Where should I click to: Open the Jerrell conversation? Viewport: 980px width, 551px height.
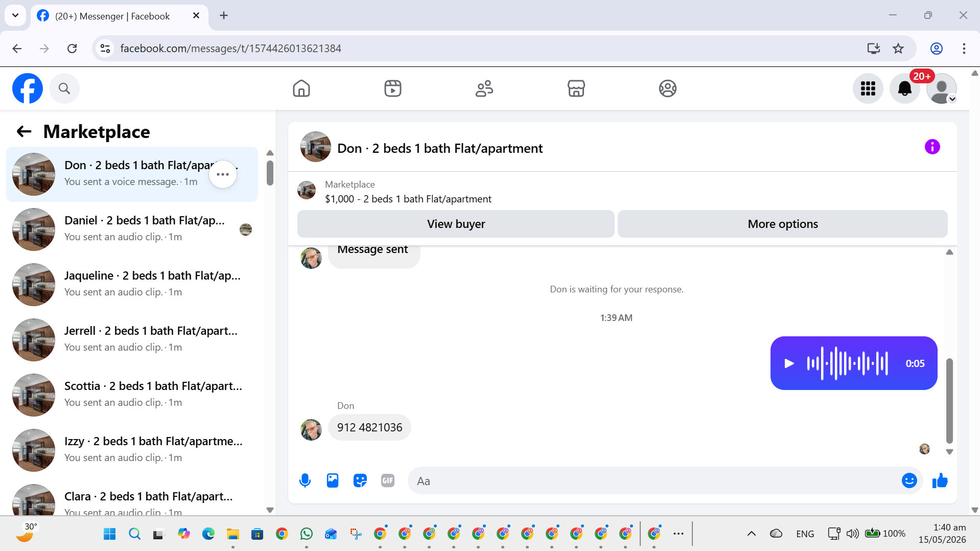point(132,340)
